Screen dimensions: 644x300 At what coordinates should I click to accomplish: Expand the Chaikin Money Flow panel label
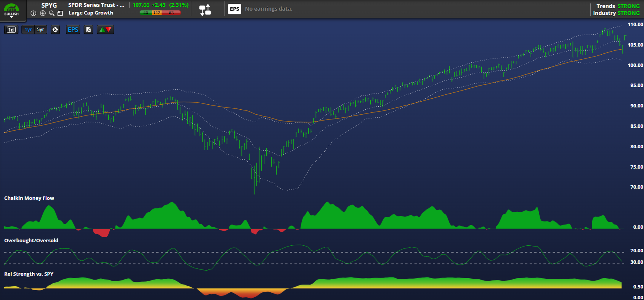(29, 198)
